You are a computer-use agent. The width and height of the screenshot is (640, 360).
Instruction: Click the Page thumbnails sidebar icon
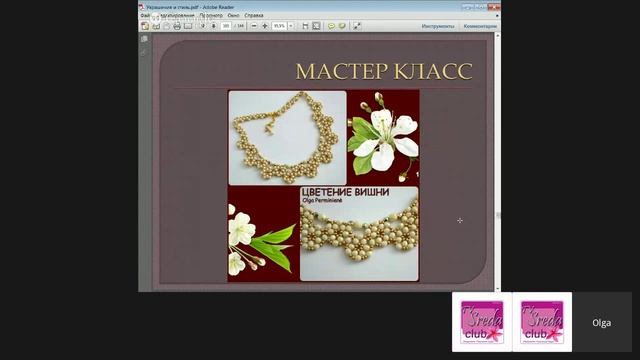[x=144, y=39]
